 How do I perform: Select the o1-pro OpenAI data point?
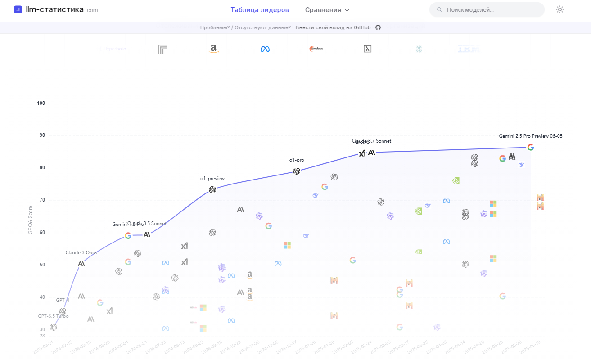[297, 171]
